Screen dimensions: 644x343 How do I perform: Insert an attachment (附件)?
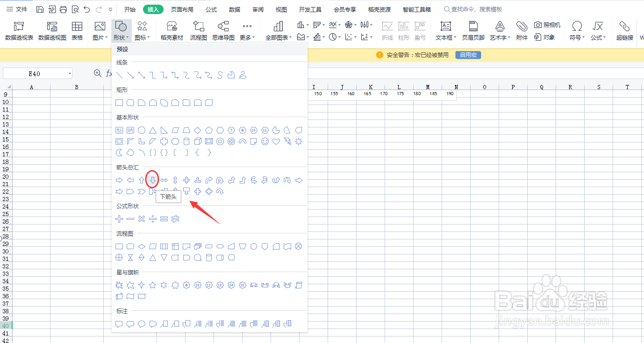(x=522, y=31)
